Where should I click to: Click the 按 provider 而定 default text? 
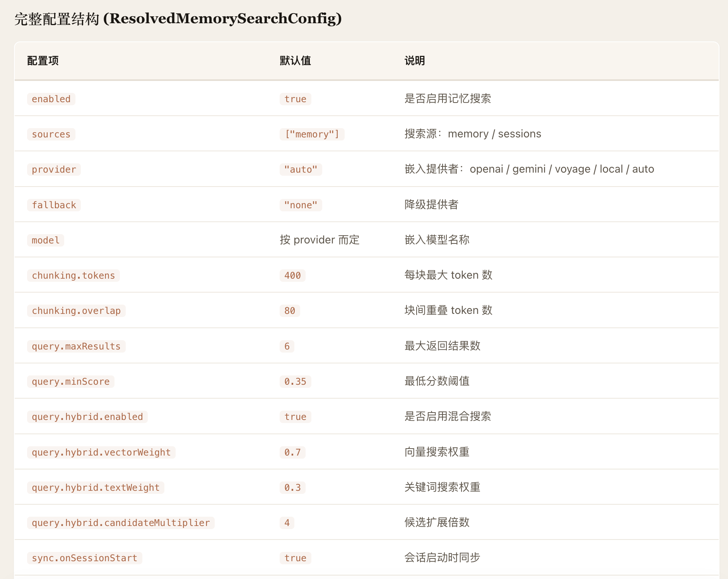click(x=320, y=240)
